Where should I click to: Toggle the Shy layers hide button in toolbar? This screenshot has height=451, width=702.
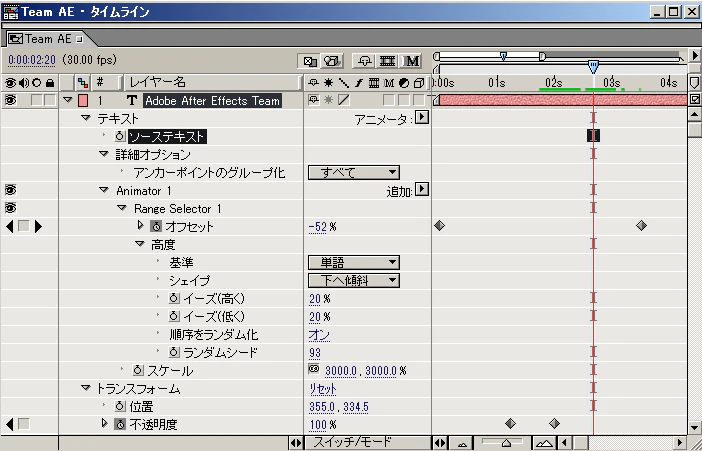pyautogui.click(x=364, y=60)
